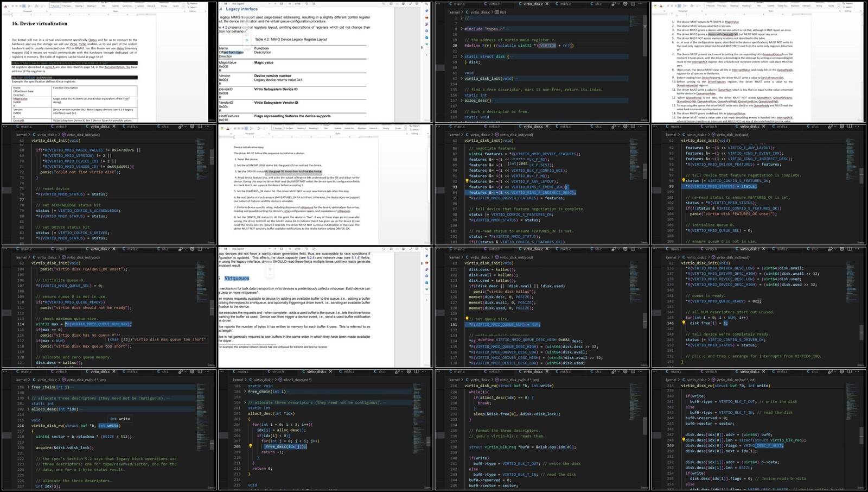Open More Actions dots in #define R(r) frame

pyautogui.click(x=641, y=4)
